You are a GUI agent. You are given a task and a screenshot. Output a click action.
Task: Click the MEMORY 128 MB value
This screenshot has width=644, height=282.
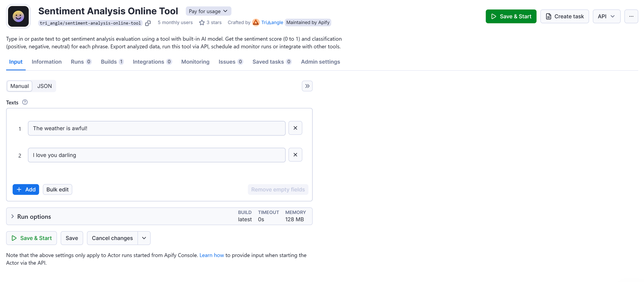pyautogui.click(x=295, y=219)
